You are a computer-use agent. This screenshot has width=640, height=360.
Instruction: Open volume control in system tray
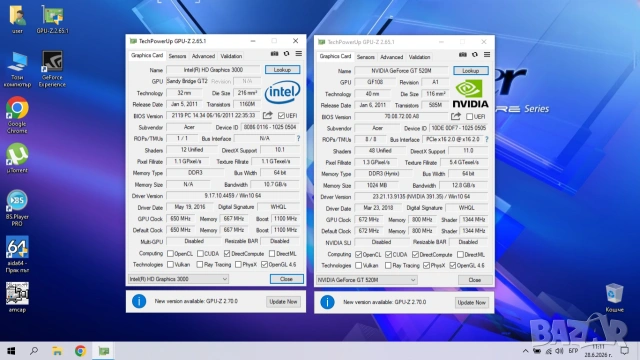click(560, 351)
